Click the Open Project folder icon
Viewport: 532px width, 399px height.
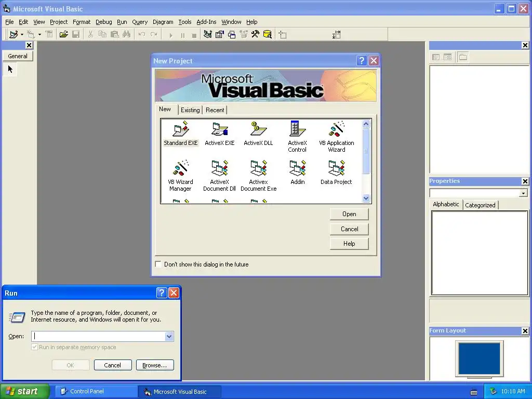click(63, 34)
